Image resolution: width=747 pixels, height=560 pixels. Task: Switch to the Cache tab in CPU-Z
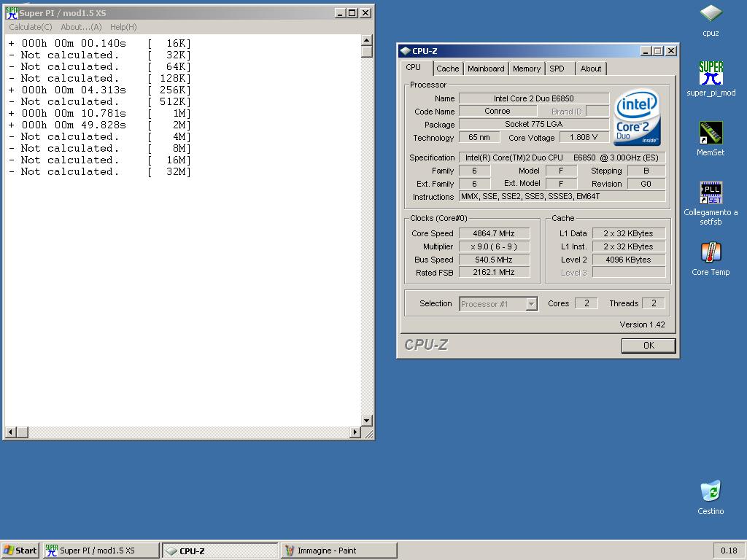447,69
